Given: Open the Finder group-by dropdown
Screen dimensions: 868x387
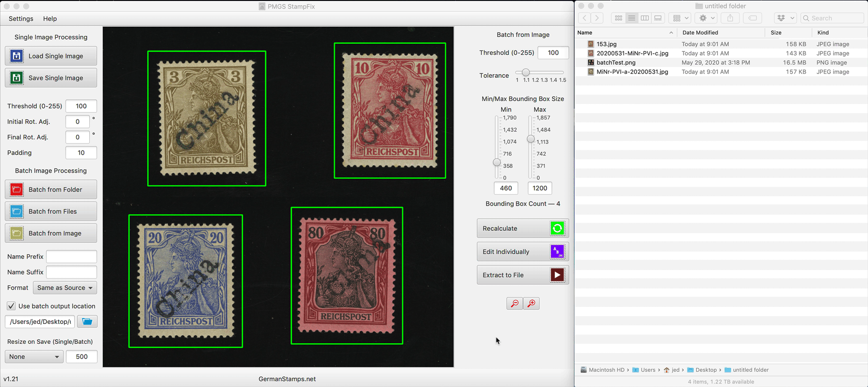Looking at the screenshot, I should (x=680, y=18).
